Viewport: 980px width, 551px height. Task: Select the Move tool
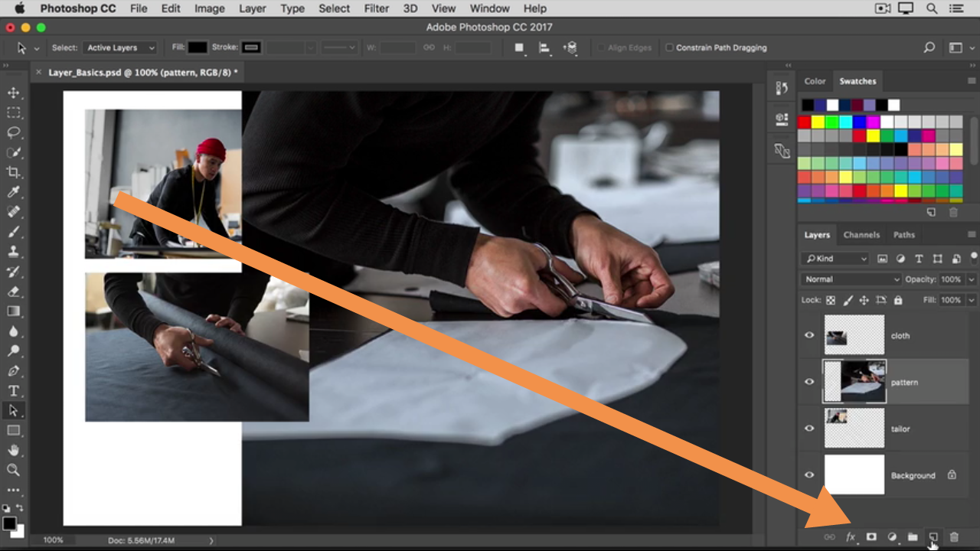(14, 93)
